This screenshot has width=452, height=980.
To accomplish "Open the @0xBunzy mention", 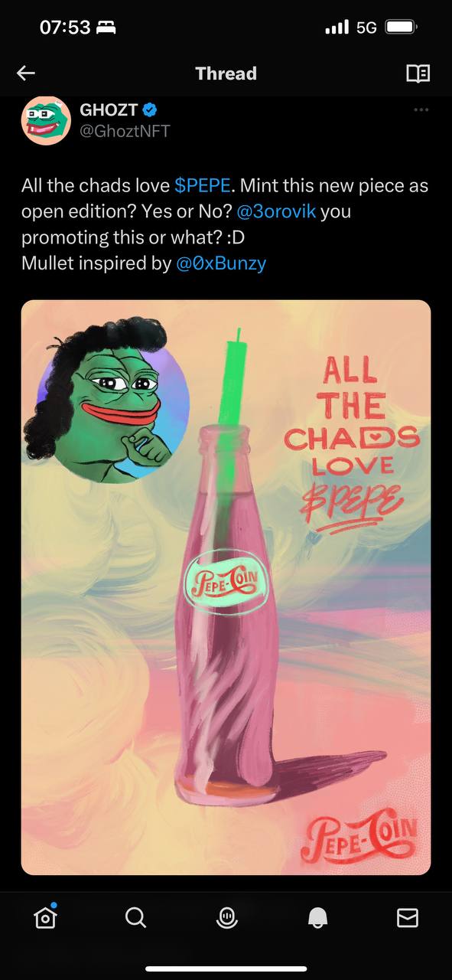I will [x=221, y=263].
